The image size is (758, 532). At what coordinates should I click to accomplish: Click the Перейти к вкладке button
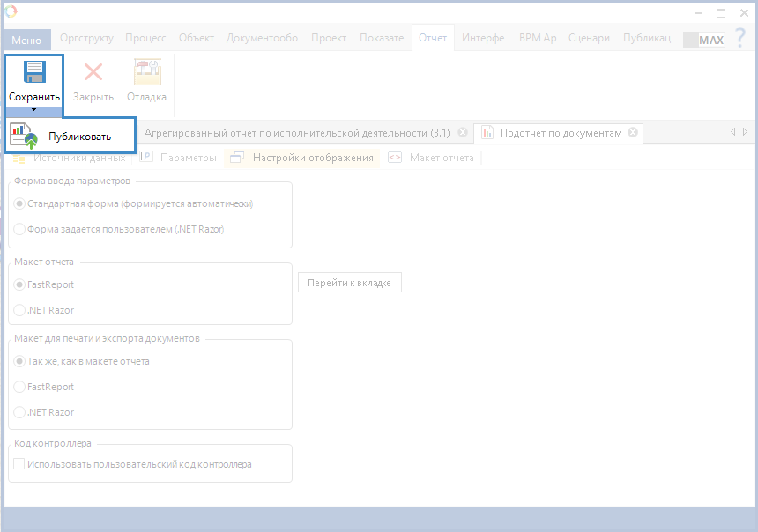350,283
